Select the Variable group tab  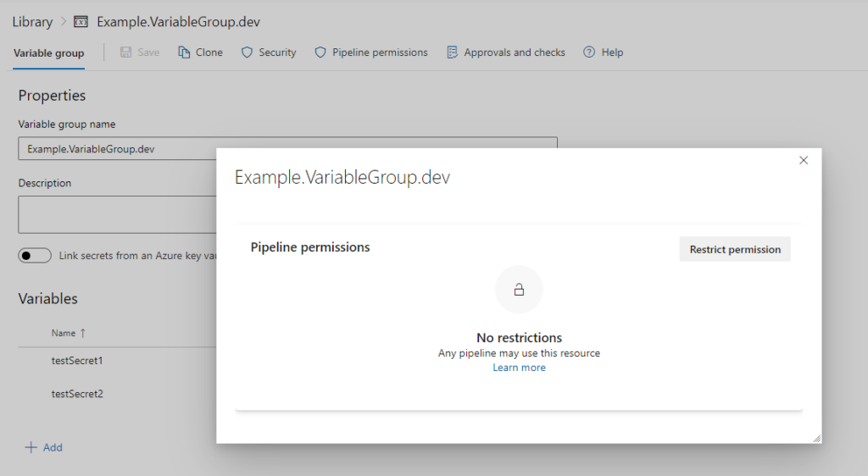point(48,53)
